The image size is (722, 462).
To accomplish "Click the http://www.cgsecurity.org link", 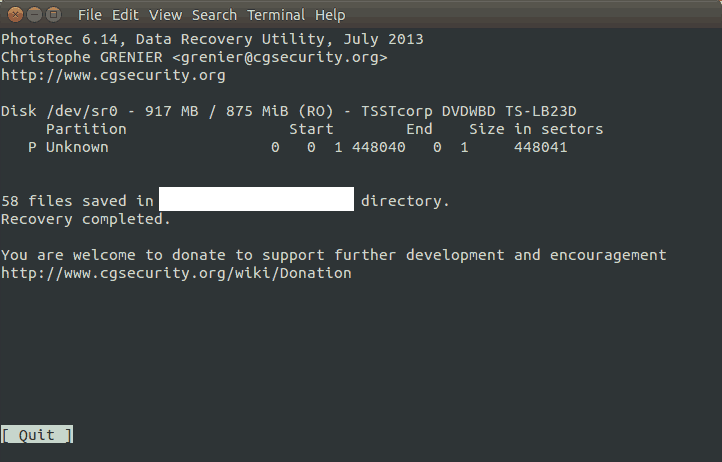I will click(x=113, y=75).
